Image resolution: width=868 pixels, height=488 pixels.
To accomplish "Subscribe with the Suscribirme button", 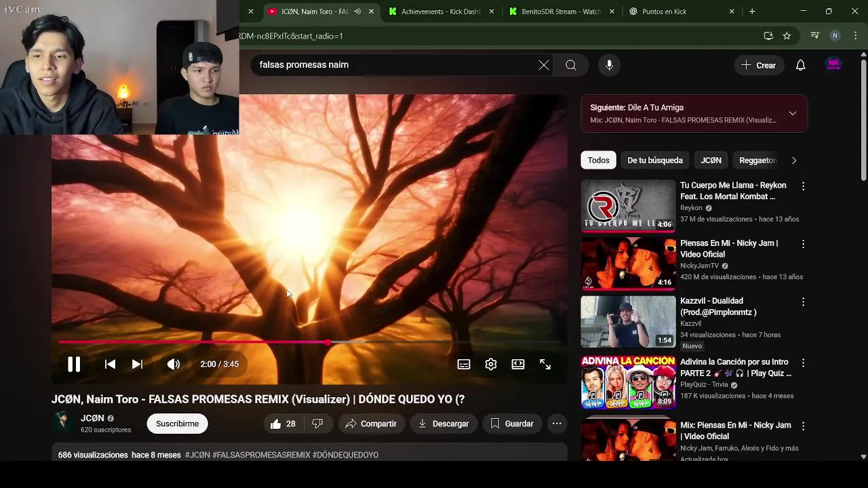I will click(178, 424).
